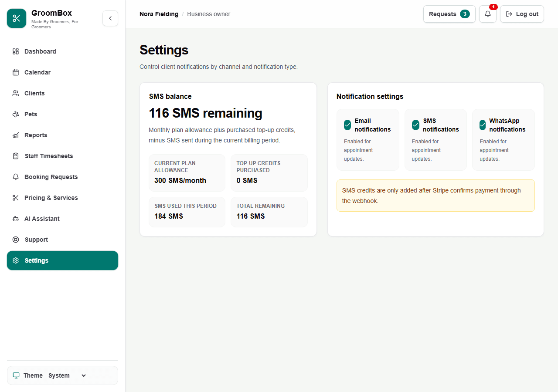Open Calendar menu item
This screenshot has height=392, width=558.
(62, 72)
